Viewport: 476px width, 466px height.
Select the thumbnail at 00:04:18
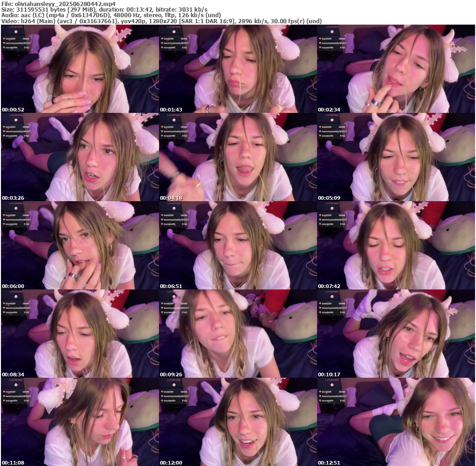(x=238, y=157)
